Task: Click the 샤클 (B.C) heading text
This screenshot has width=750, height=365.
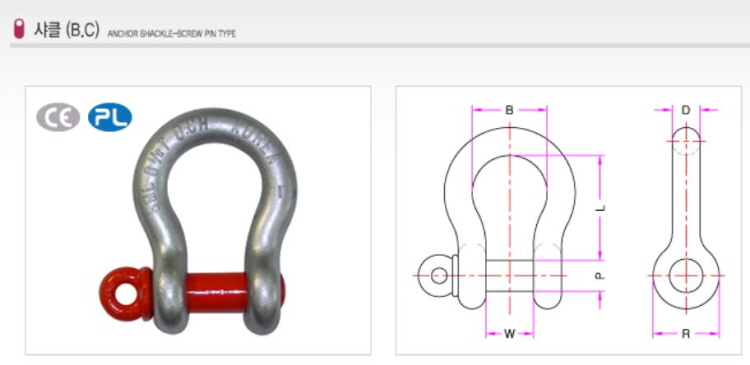Action: click(66, 30)
